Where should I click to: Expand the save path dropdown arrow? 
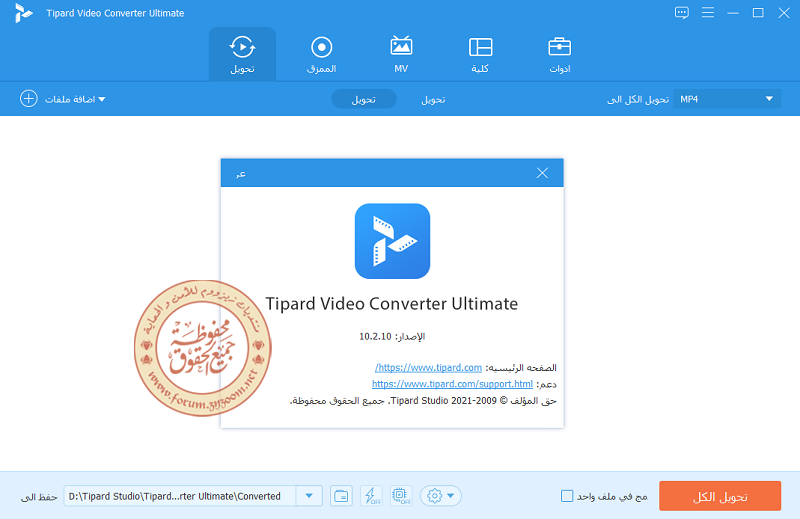pyautogui.click(x=309, y=496)
